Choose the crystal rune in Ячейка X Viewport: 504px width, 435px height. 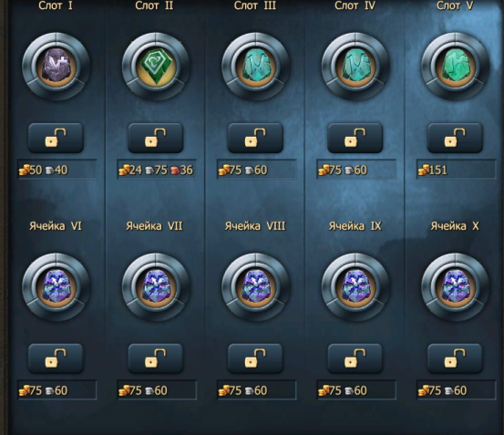click(x=455, y=287)
